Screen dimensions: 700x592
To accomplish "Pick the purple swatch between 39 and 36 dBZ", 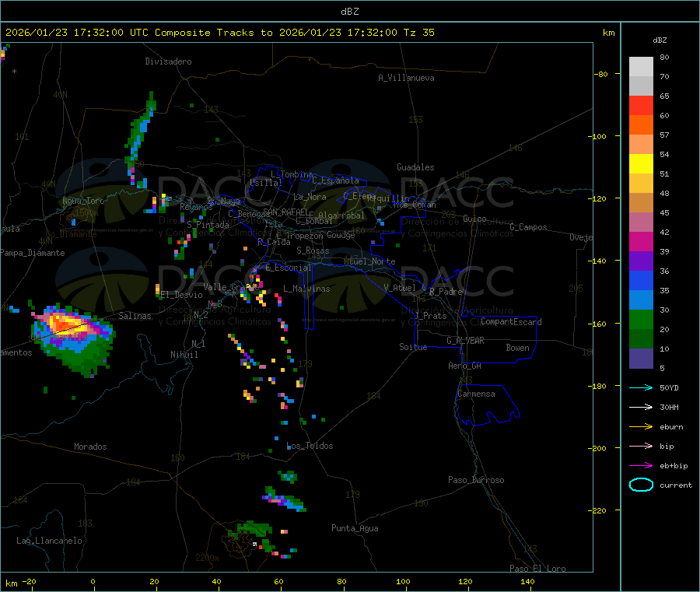I will 641,261.
